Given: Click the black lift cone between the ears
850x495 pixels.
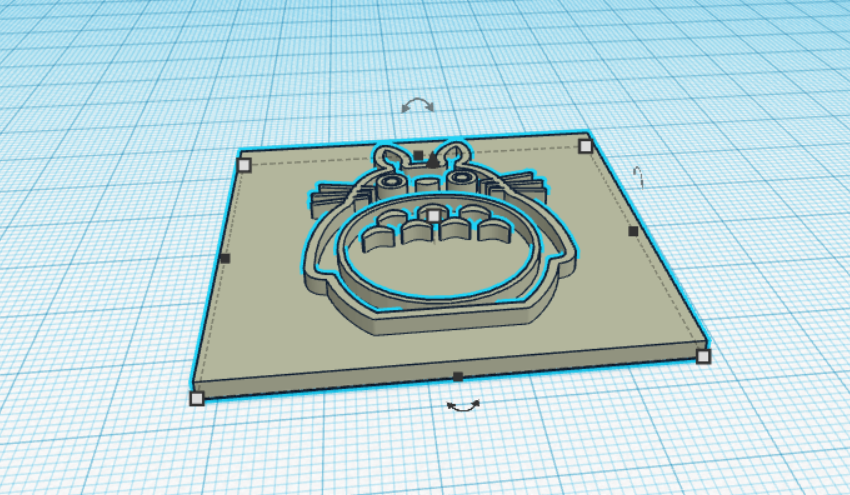Looking at the screenshot, I should click(433, 158).
